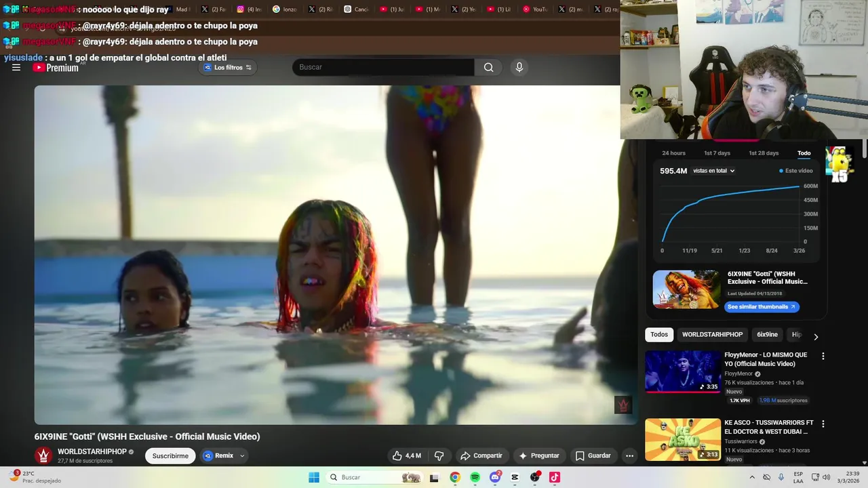868x488 pixels.
Task: Share the video via Compartir
Action: 481,455
